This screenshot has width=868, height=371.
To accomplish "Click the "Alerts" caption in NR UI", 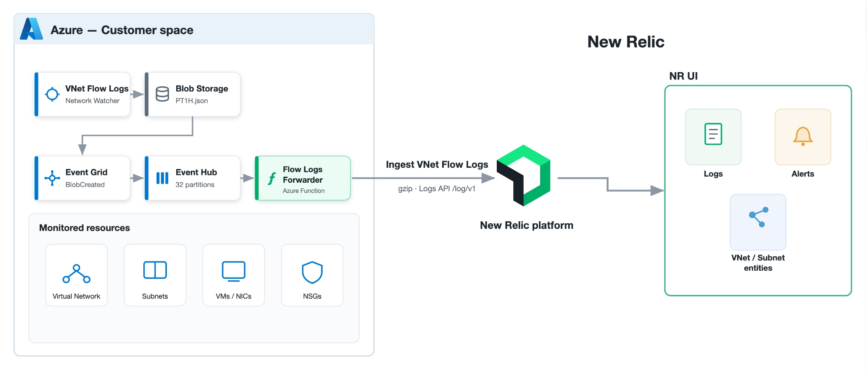I will point(803,174).
